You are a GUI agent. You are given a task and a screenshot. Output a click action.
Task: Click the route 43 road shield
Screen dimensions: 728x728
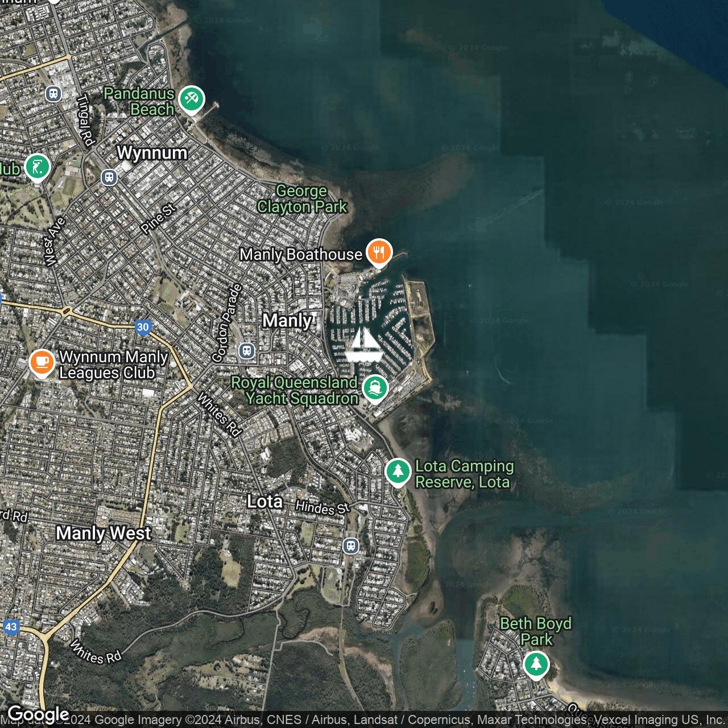(x=11, y=627)
